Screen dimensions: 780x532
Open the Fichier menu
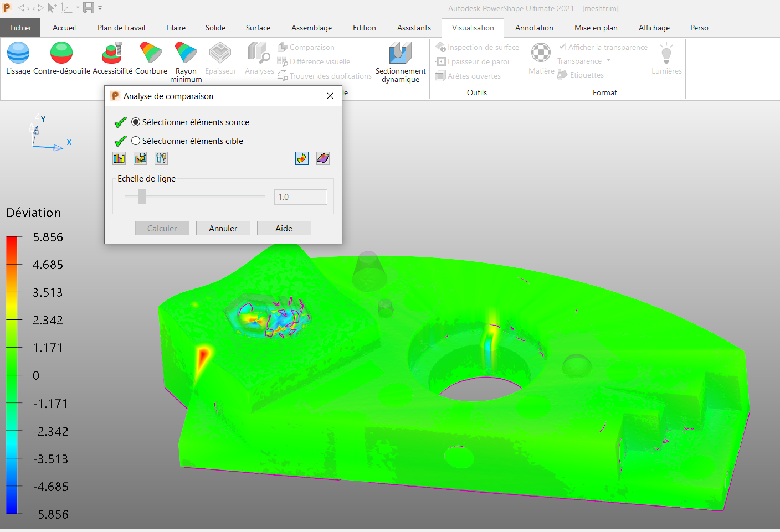pos(20,28)
